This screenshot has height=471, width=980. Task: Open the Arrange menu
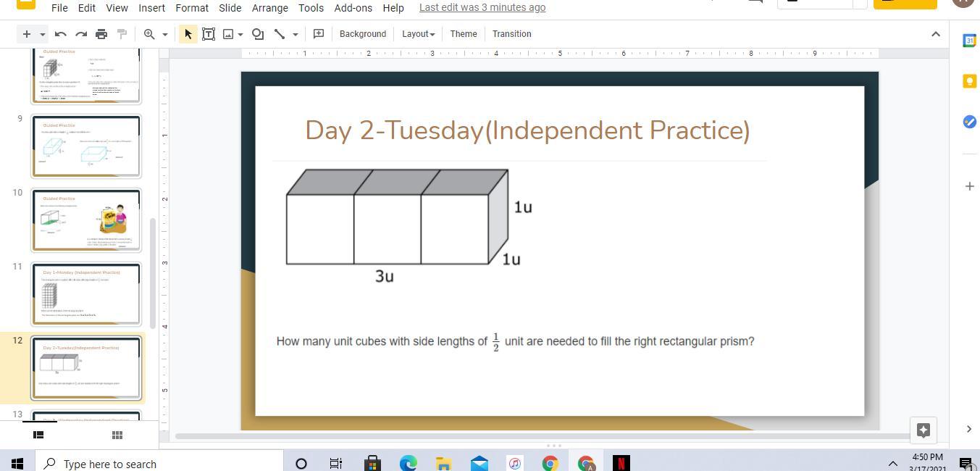pos(269,7)
